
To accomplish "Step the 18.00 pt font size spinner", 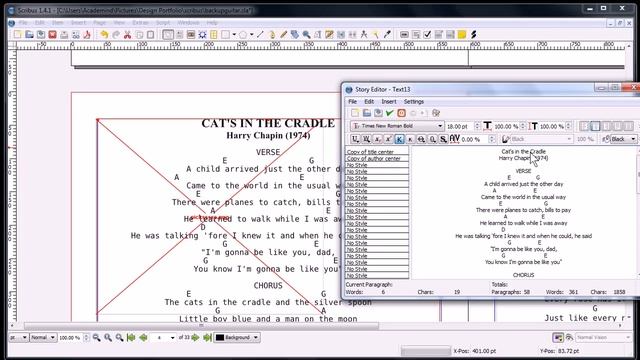I will [x=477, y=126].
